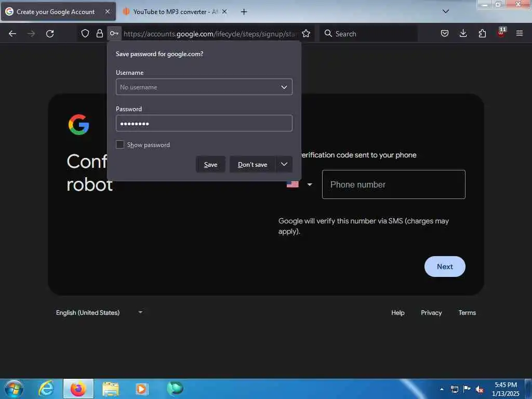Expand more options next to Don't save
Image resolution: width=532 pixels, height=399 pixels.
tap(284, 165)
